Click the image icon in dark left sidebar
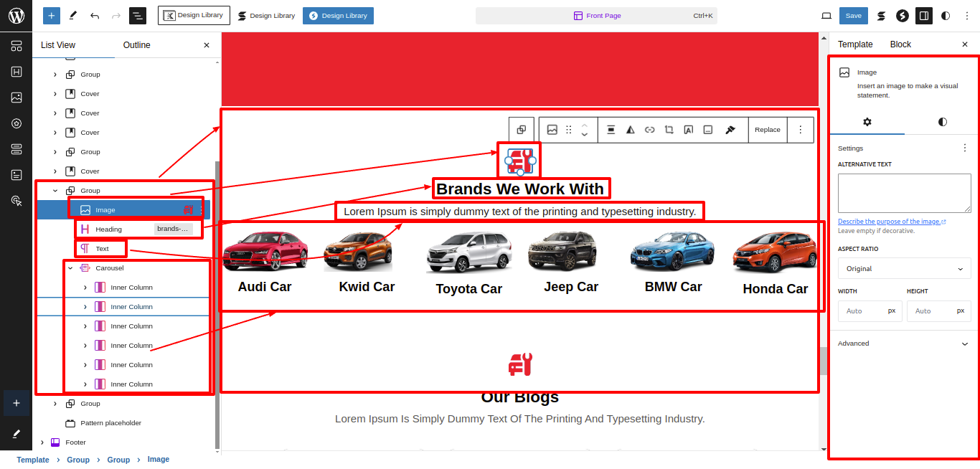This screenshot has width=980, height=469. [x=17, y=98]
